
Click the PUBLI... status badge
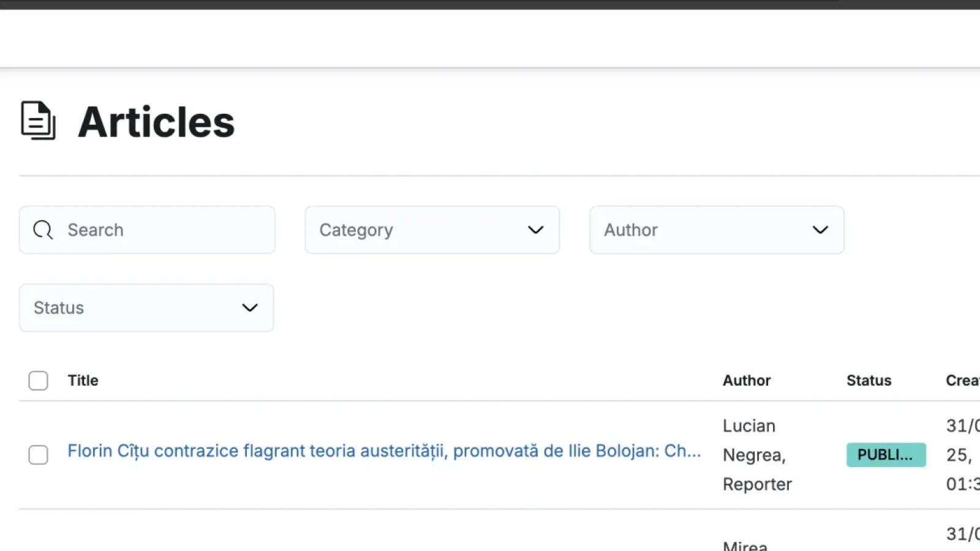pos(886,455)
